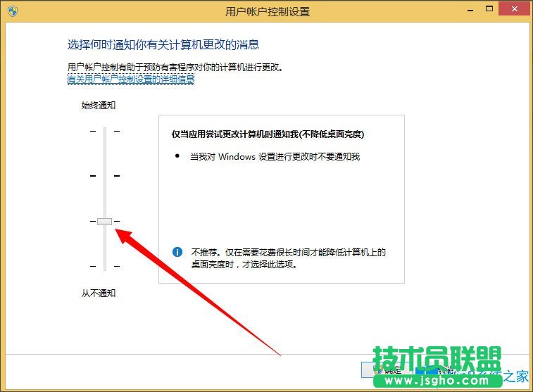Click the description '用户帐户控制有助于预防有害程序'
The width and height of the screenshot is (533, 392).
(175, 68)
